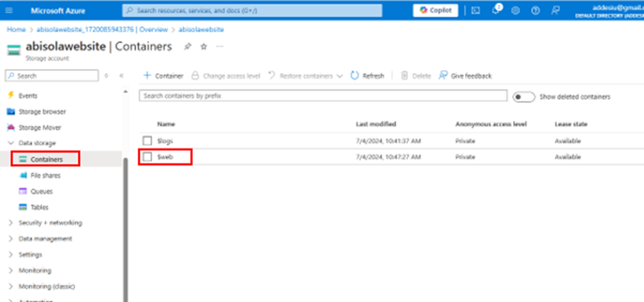Click the account email in top-right
The height and width of the screenshot is (302, 644).
[618, 8]
